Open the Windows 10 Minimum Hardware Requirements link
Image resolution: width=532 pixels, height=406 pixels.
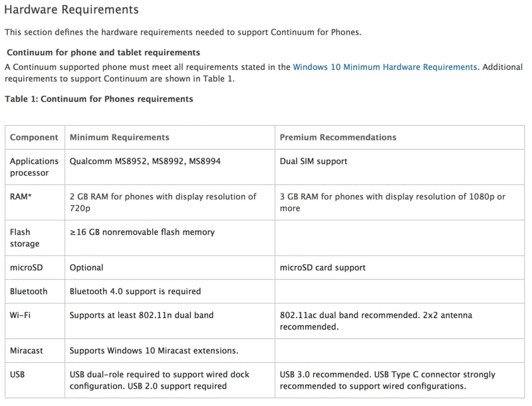(x=384, y=67)
